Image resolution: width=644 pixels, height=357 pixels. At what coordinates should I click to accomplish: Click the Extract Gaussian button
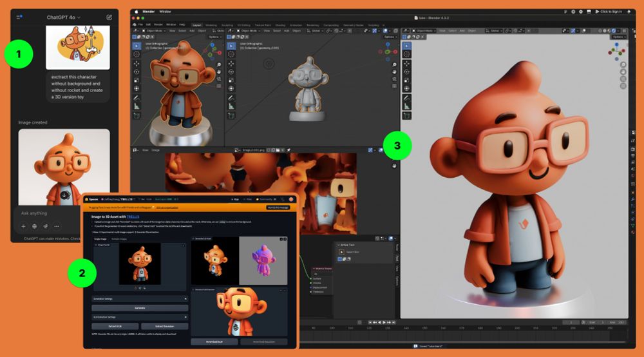click(x=165, y=326)
